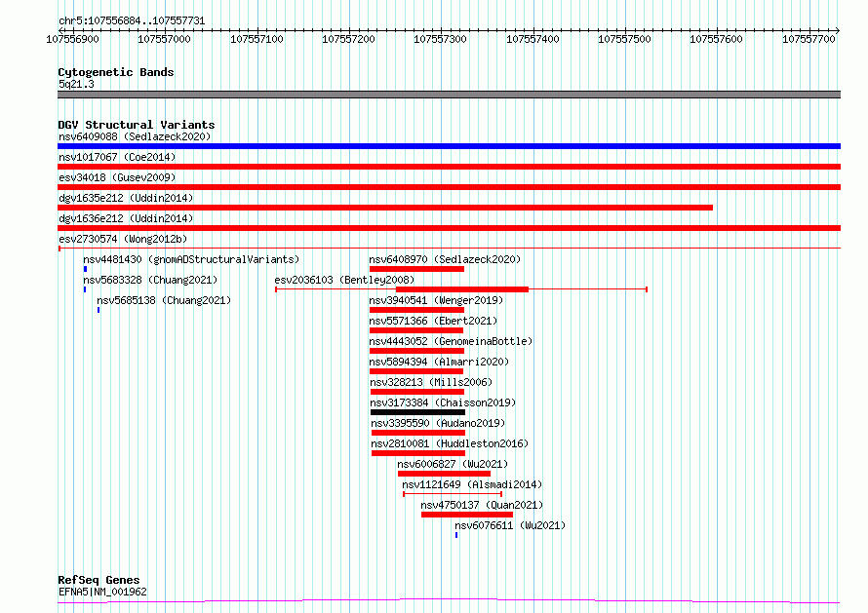The width and height of the screenshot is (868, 613).
Task: Open the dgv1636e212 (Uddin2014) label
Action: [x=126, y=218]
